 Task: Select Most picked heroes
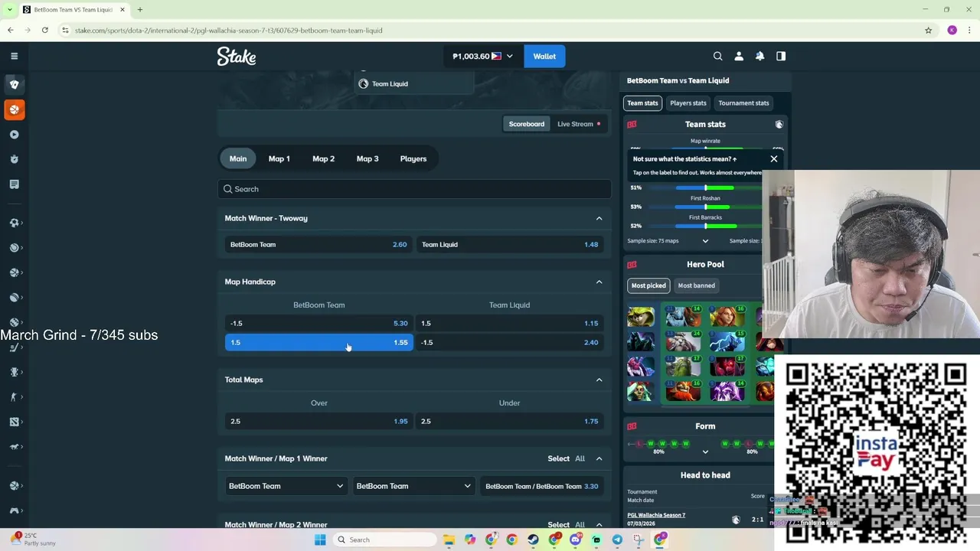(648, 285)
